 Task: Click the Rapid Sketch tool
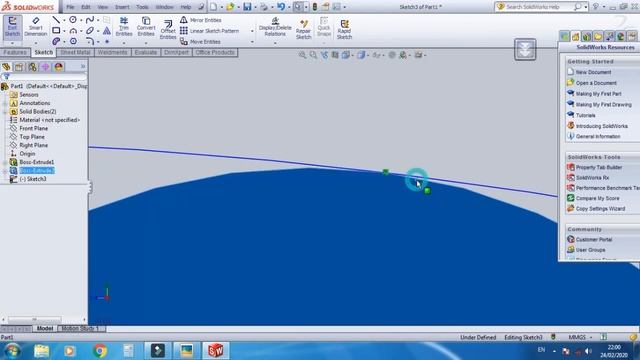[x=344, y=29]
